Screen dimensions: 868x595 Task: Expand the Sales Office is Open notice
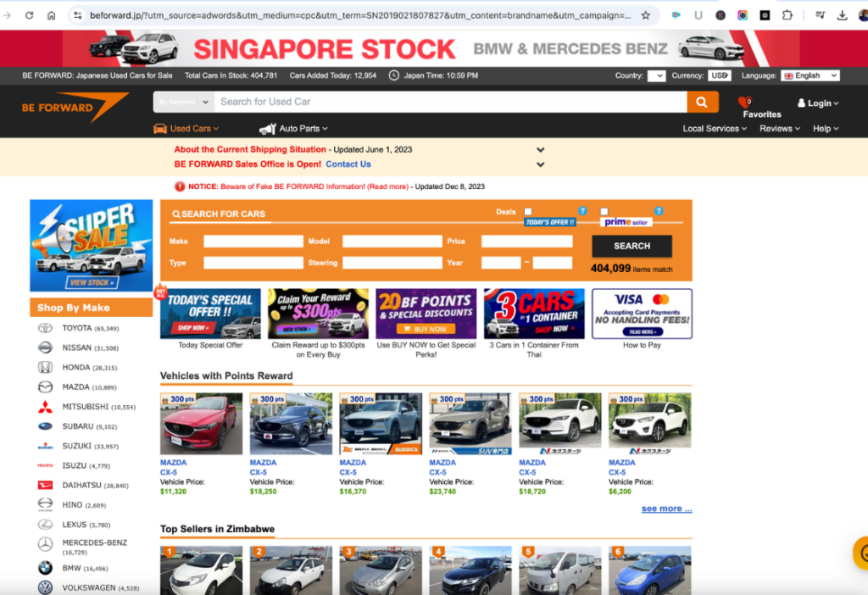[540, 164]
